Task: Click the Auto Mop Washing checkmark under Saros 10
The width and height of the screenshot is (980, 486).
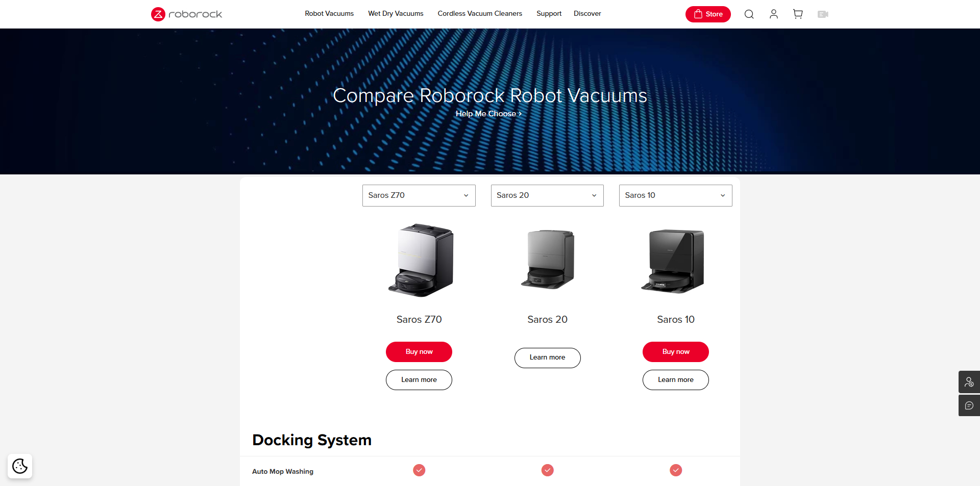Action: point(675,470)
